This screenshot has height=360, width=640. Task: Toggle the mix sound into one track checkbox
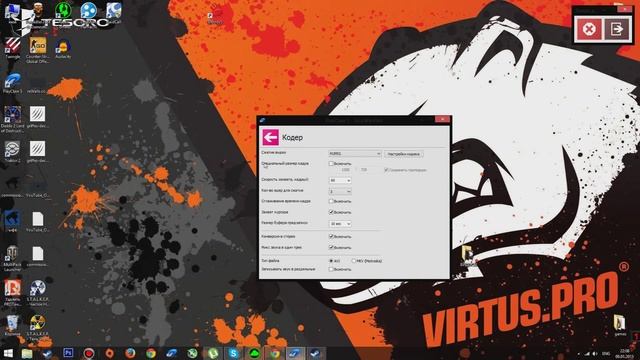(331, 247)
